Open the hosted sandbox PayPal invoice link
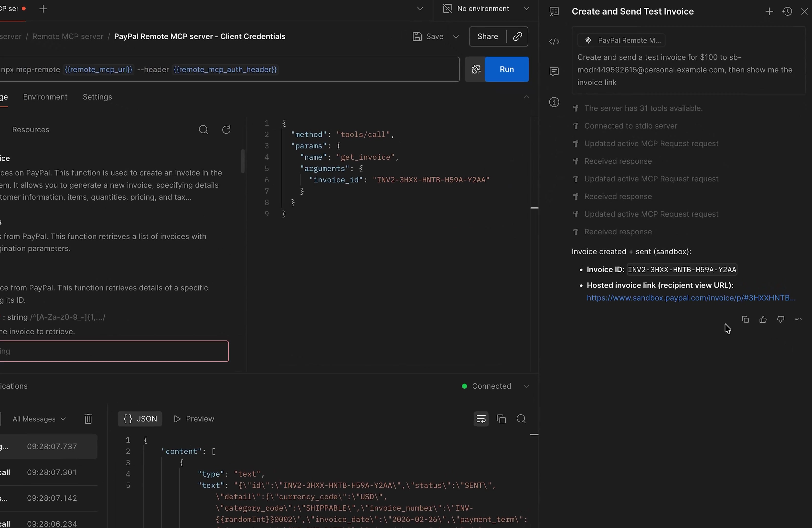This screenshot has height=528, width=812. pyautogui.click(x=691, y=298)
